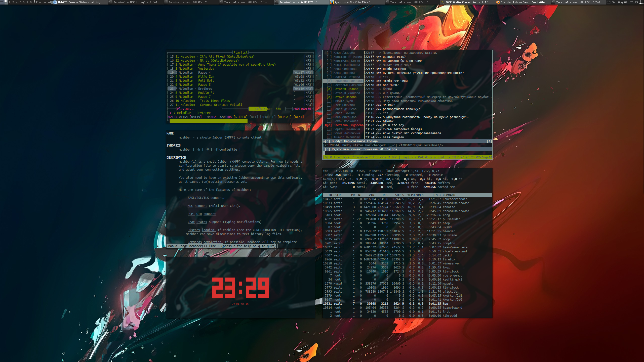Toggle the [SHUFFLE] flag in MOC
644x362 pixels.
(x=268, y=117)
